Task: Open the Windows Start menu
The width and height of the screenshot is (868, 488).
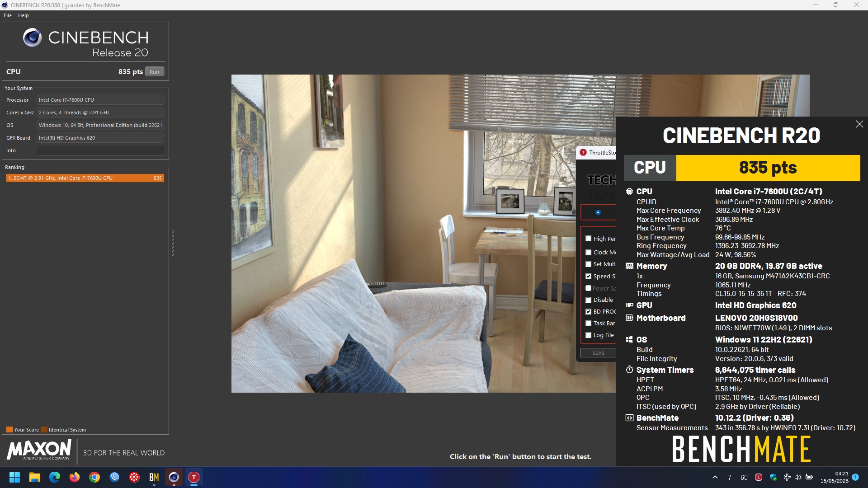Action: tap(14, 477)
